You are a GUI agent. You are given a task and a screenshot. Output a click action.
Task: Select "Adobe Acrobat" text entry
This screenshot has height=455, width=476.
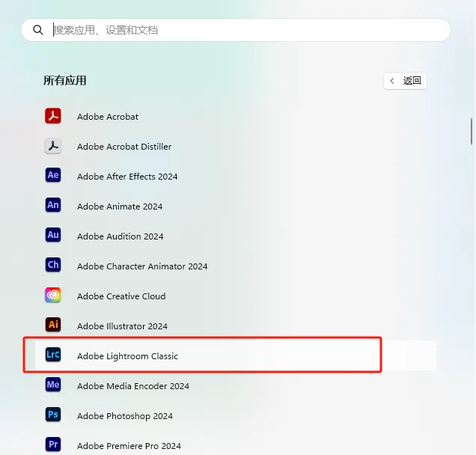[108, 117]
